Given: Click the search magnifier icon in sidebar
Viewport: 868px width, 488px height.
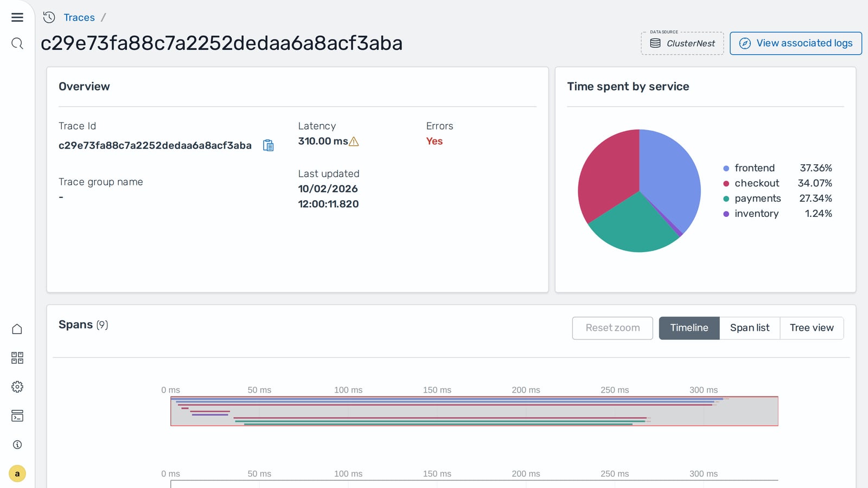Looking at the screenshot, I should pyautogui.click(x=17, y=43).
